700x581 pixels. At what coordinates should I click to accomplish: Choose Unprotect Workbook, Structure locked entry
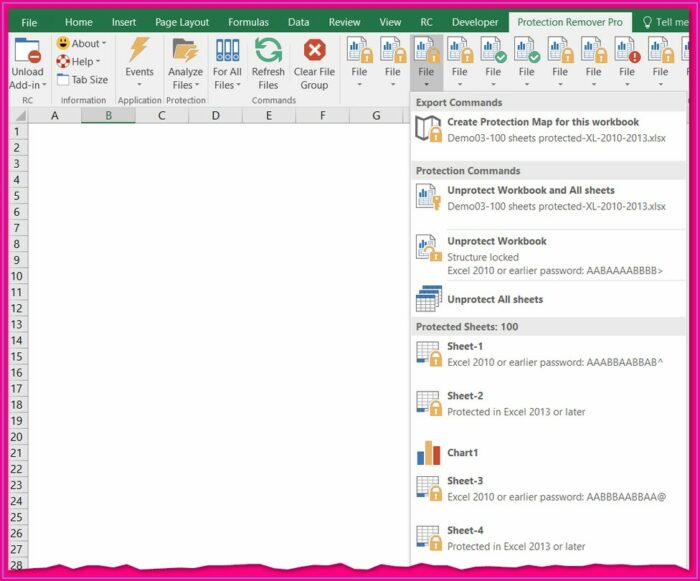(x=548, y=255)
